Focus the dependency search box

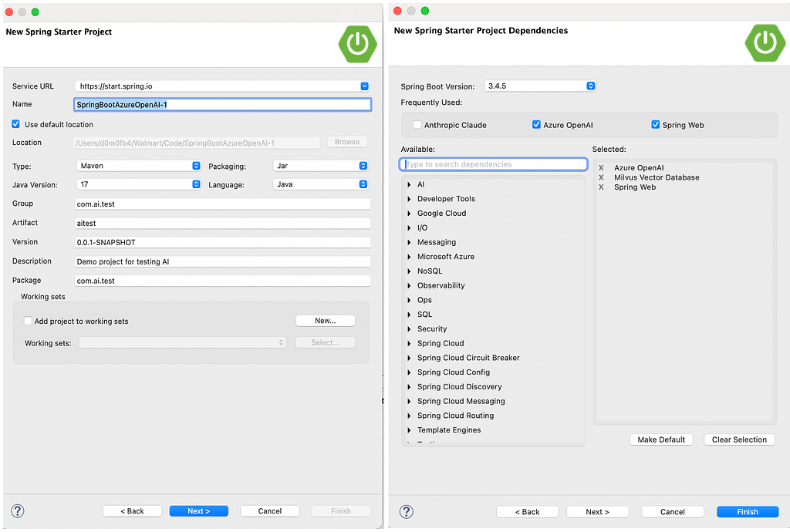coord(493,164)
